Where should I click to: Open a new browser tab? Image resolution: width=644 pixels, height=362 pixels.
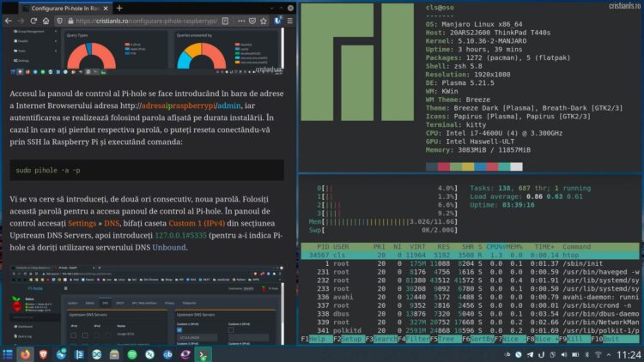[119, 8]
